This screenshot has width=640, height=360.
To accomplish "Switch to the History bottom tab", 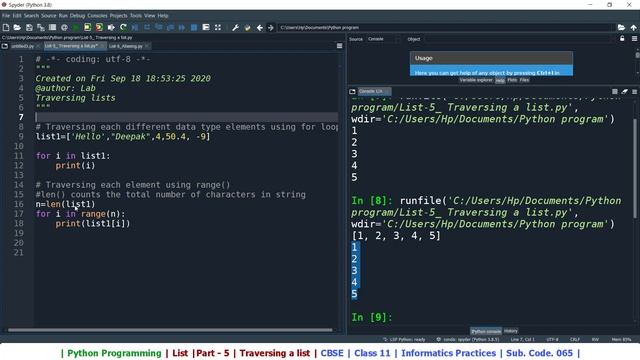I will click(511, 331).
